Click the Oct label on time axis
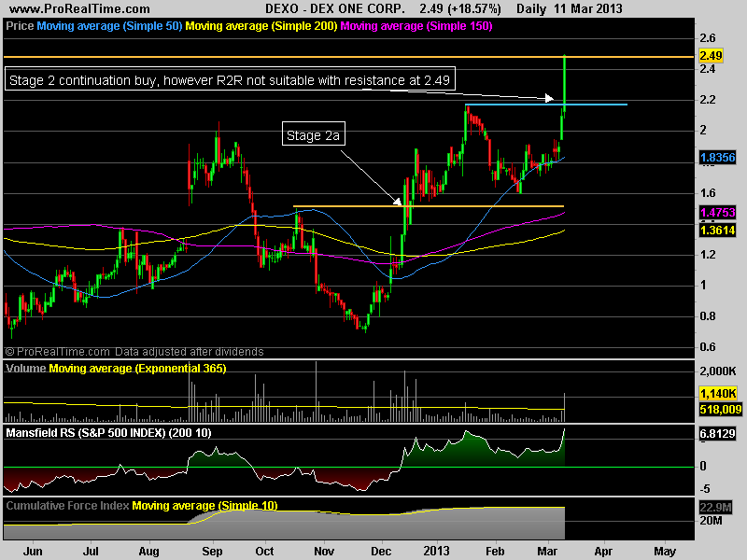747x560 pixels. tap(264, 551)
